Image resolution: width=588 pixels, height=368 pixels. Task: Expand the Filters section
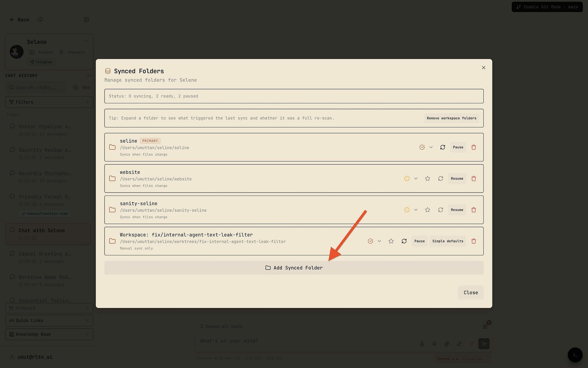coord(49,102)
